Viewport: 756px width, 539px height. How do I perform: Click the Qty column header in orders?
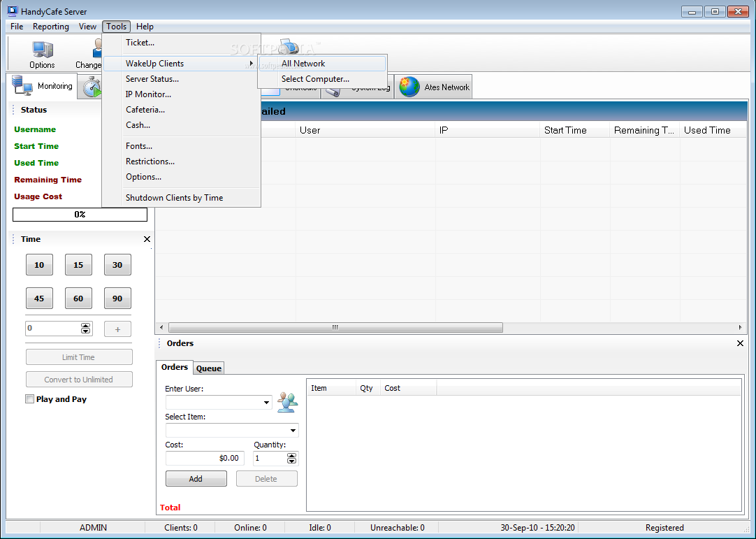(x=368, y=388)
